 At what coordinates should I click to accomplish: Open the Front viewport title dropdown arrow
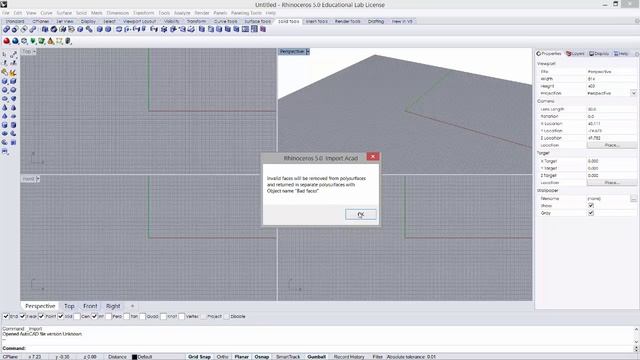click(x=38, y=179)
